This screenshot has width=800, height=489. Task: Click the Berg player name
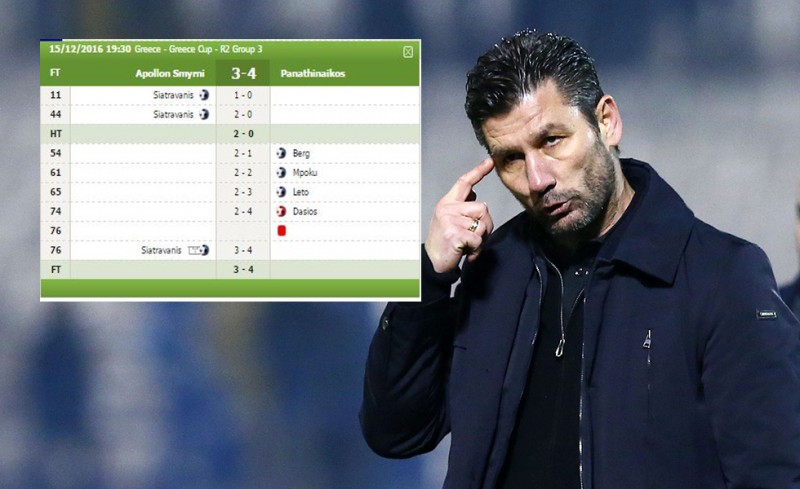[301, 153]
